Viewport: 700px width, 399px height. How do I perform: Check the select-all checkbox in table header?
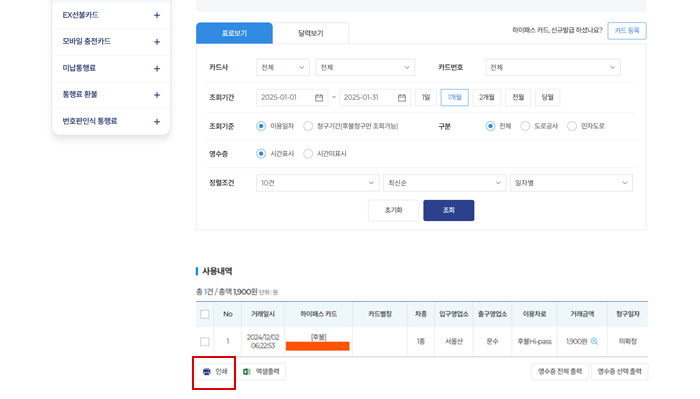click(x=205, y=314)
